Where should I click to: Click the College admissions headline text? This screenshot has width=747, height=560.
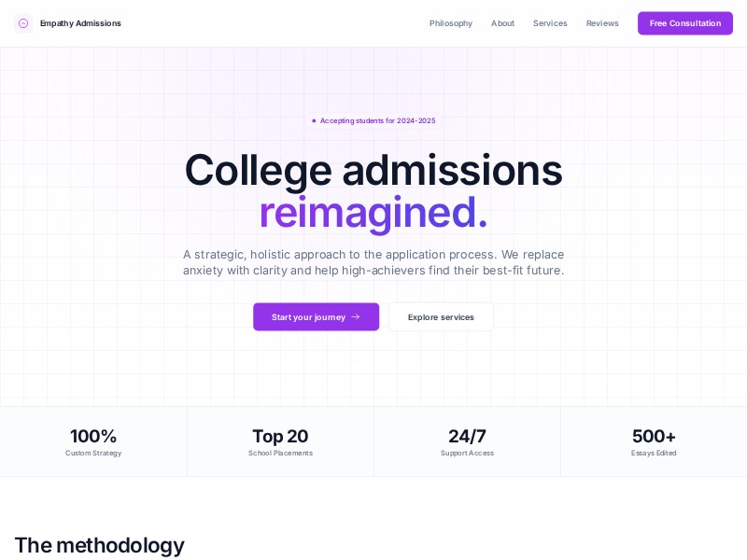pyautogui.click(x=373, y=170)
